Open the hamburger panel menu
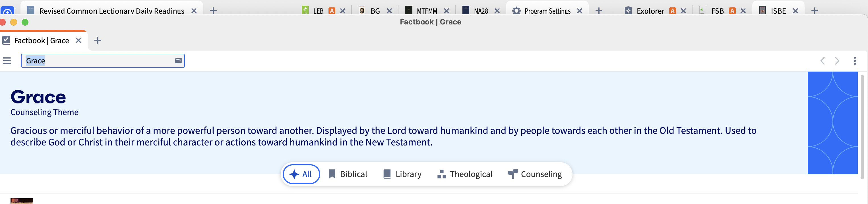This screenshot has height=204, width=868. [7, 61]
